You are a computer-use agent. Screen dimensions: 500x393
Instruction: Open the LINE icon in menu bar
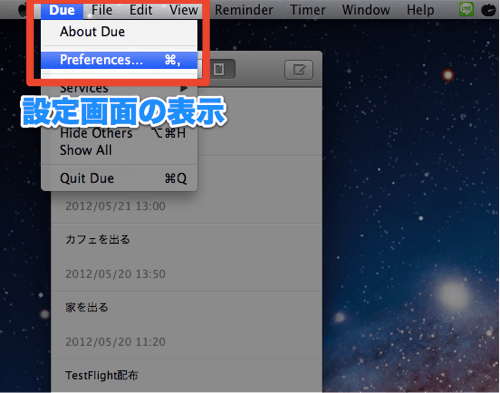pyautogui.click(x=466, y=9)
